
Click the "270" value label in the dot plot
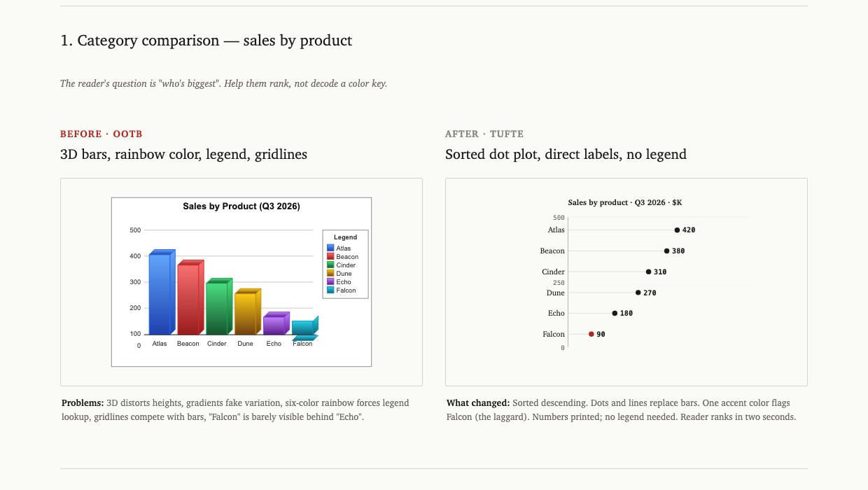(x=650, y=293)
